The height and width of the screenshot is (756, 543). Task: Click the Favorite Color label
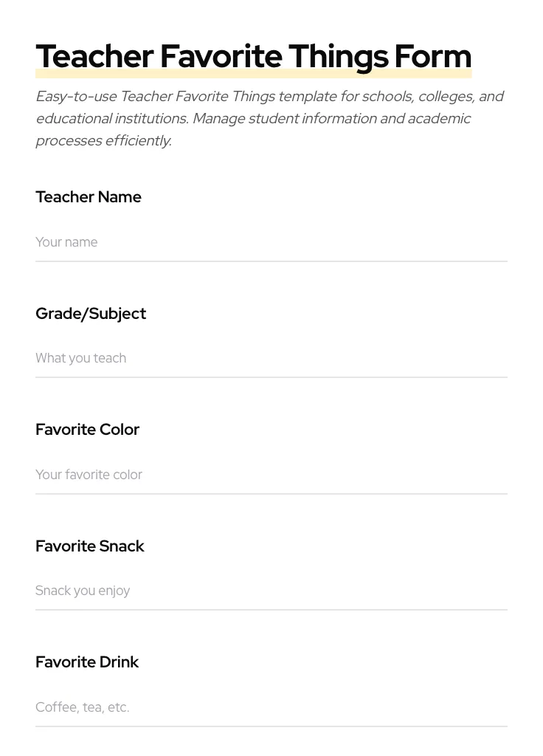coord(87,430)
